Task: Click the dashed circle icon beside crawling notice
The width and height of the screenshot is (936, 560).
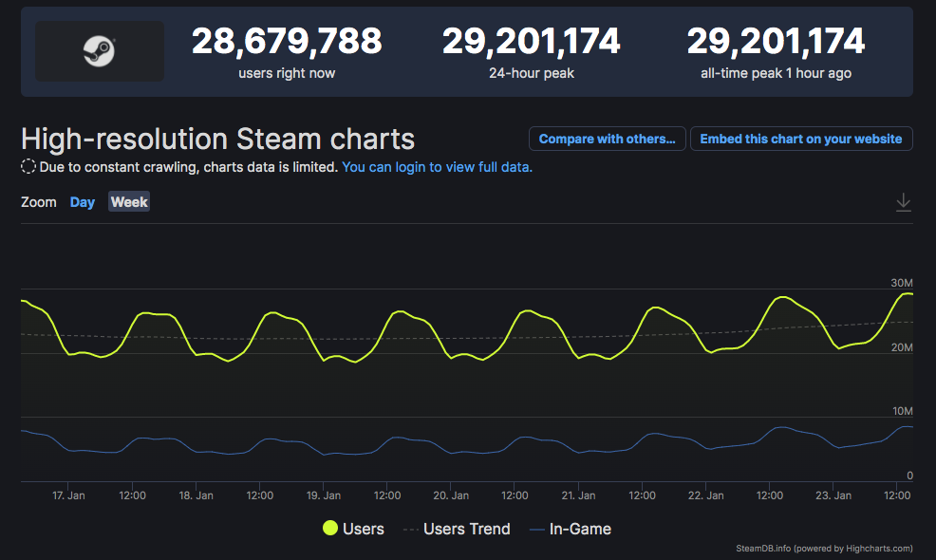Action: coord(28,167)
